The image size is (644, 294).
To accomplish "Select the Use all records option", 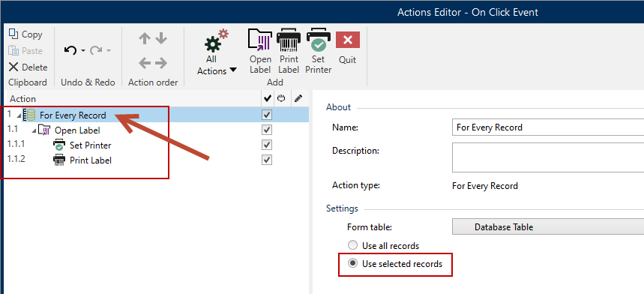I will 384,246.
